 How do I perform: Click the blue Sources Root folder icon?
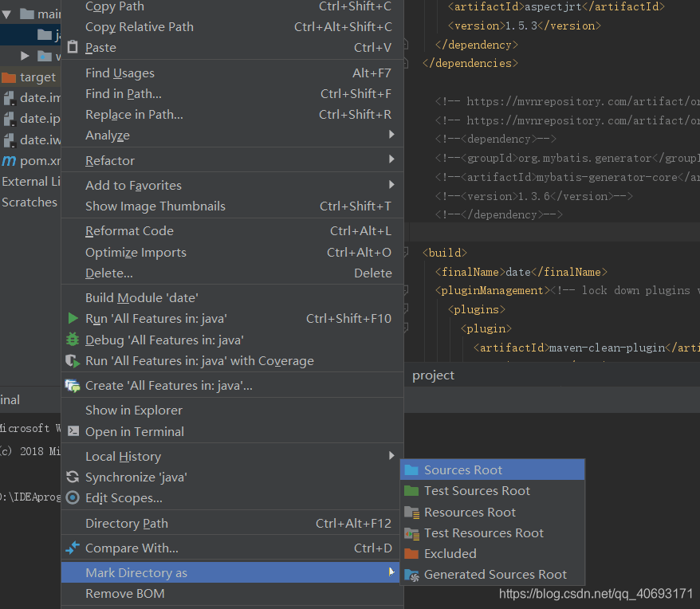click(x=411, y=470)
